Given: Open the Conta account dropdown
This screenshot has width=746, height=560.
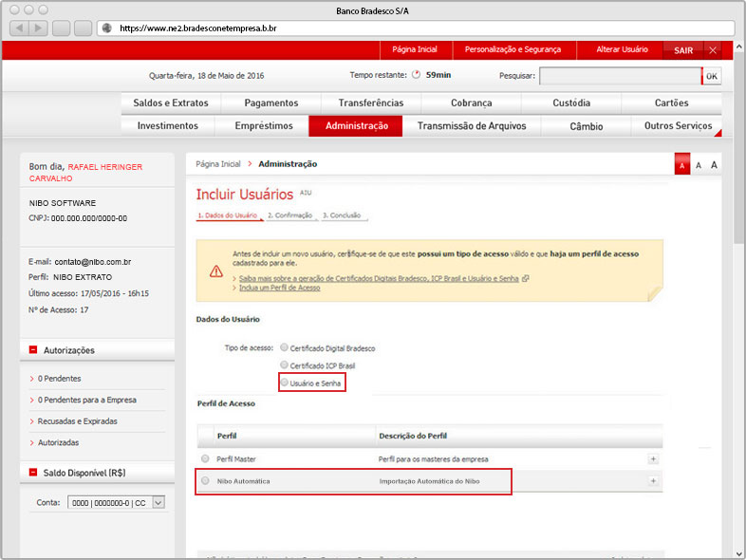Looking at the screenshot, I should (x=158, y=503).
